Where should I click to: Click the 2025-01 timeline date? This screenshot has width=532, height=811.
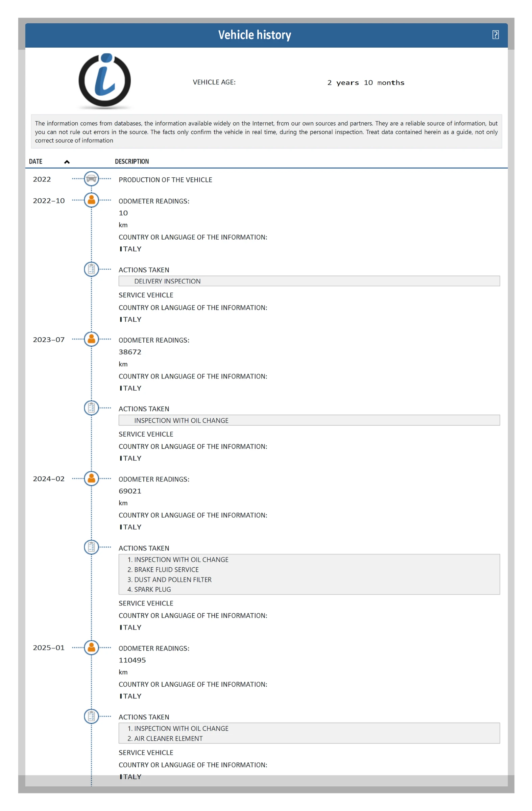click(x=49, y=648)
